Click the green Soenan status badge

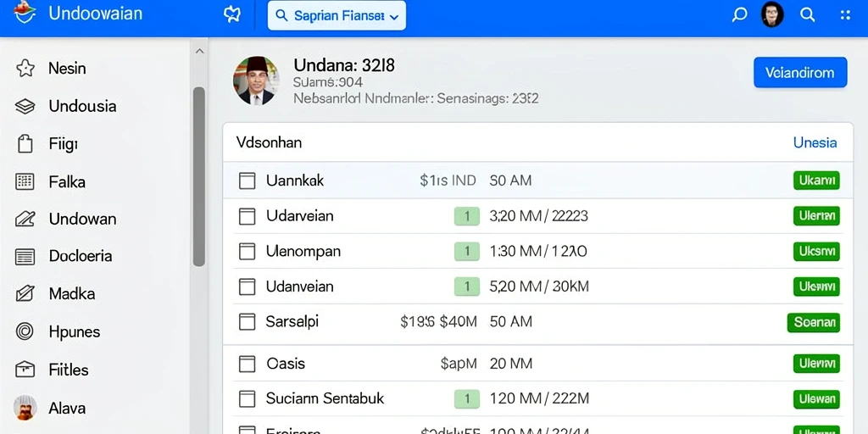click(813, 322)
